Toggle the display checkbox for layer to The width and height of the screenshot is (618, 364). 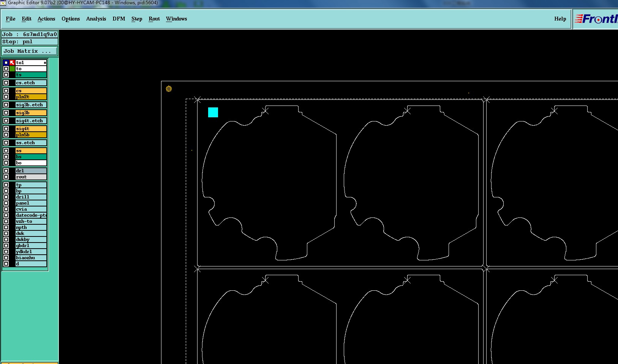[6, 69]
